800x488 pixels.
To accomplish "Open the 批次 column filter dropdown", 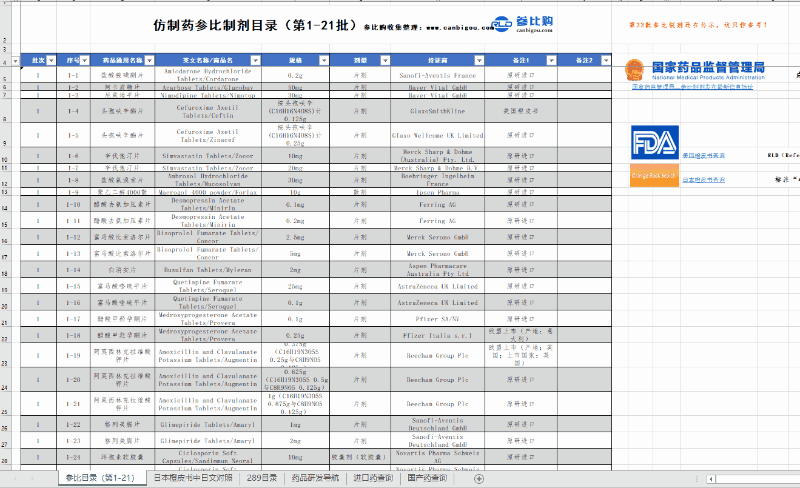I will pos(51,60).
